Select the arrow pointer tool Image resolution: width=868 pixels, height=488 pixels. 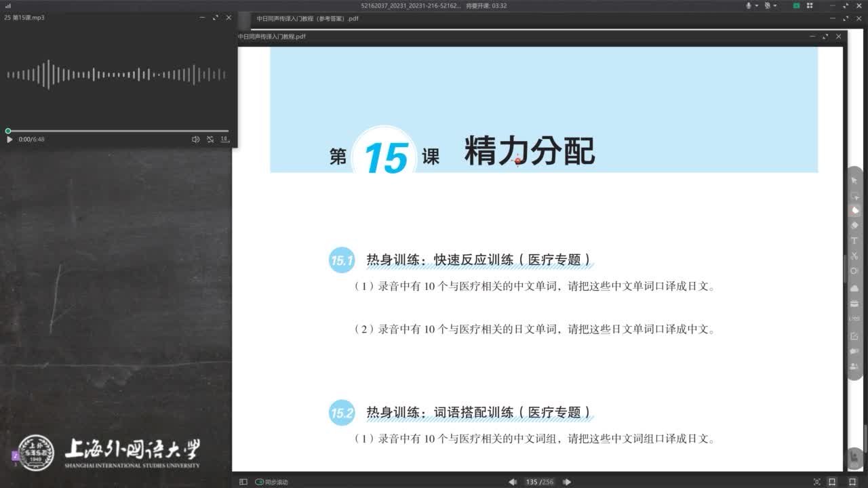click(x=854, y=181)
